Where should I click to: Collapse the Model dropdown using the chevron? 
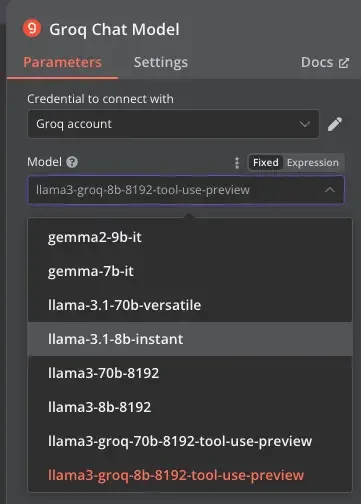[x=330, y=190]
